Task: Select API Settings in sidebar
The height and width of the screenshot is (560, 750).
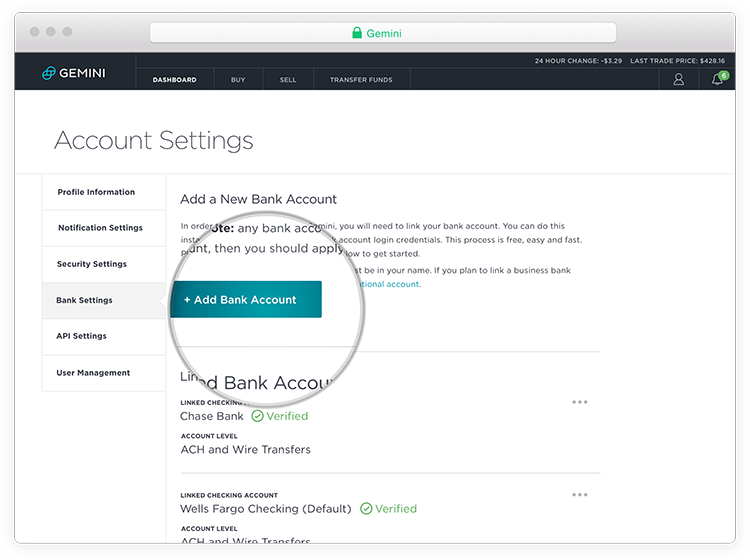Action: tap(104, 336)
